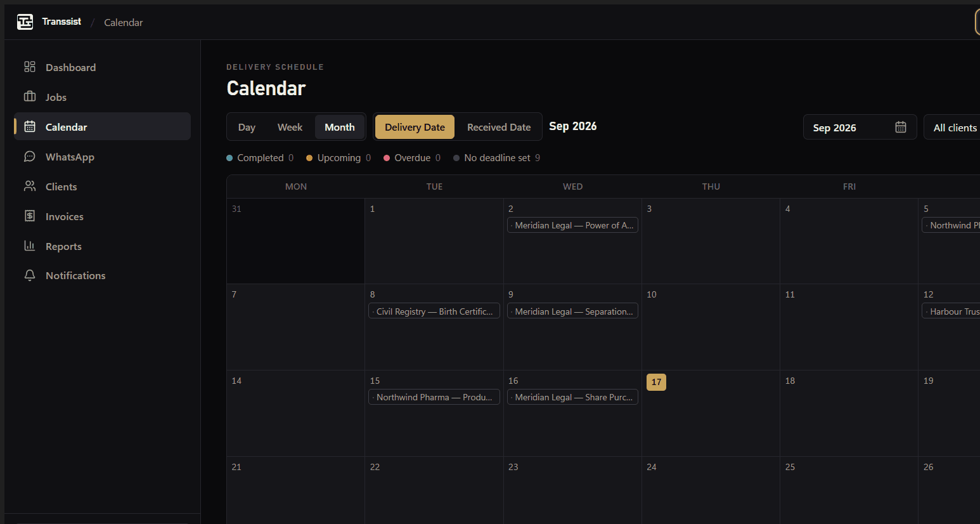Click the Calendar breadcrumb text
The height and width of the screenshot is (524, 980).
point(124,23)
